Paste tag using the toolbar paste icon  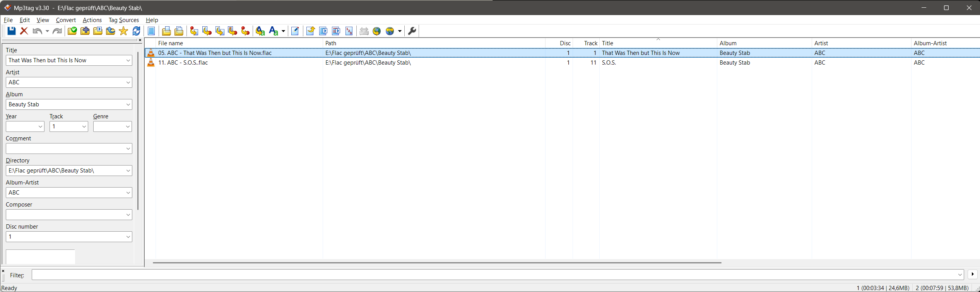(x=179, y=31)
